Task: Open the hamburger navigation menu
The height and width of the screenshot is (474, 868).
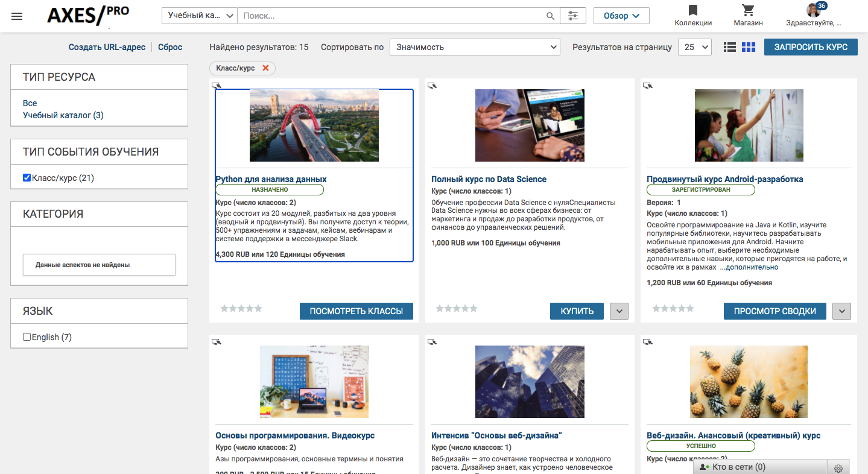Action: pos(17,16)
